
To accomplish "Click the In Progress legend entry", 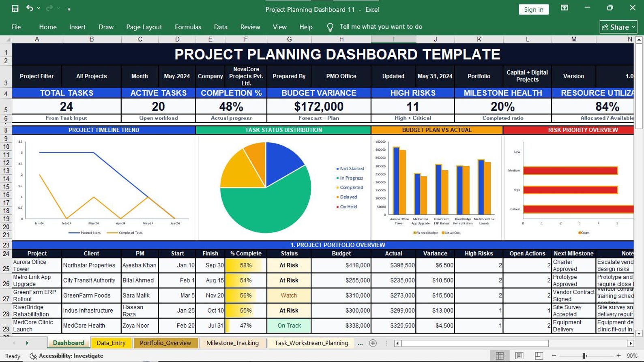I will coord(350,178).
